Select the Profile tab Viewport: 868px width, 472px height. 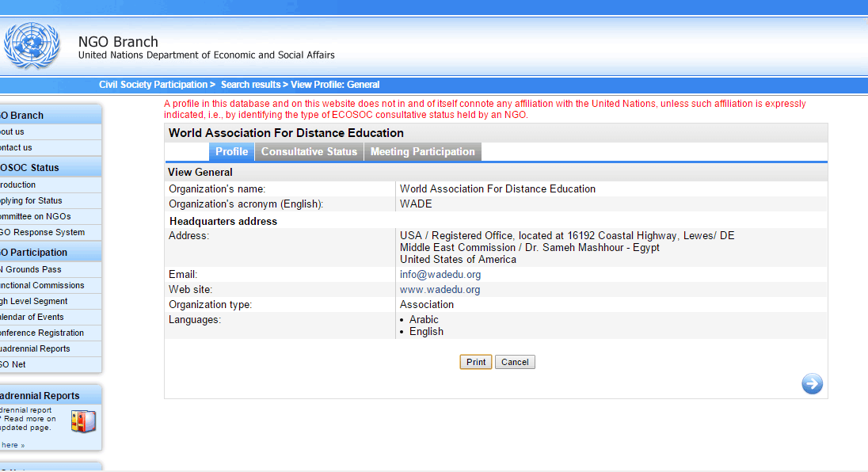[x=231, y=152]
